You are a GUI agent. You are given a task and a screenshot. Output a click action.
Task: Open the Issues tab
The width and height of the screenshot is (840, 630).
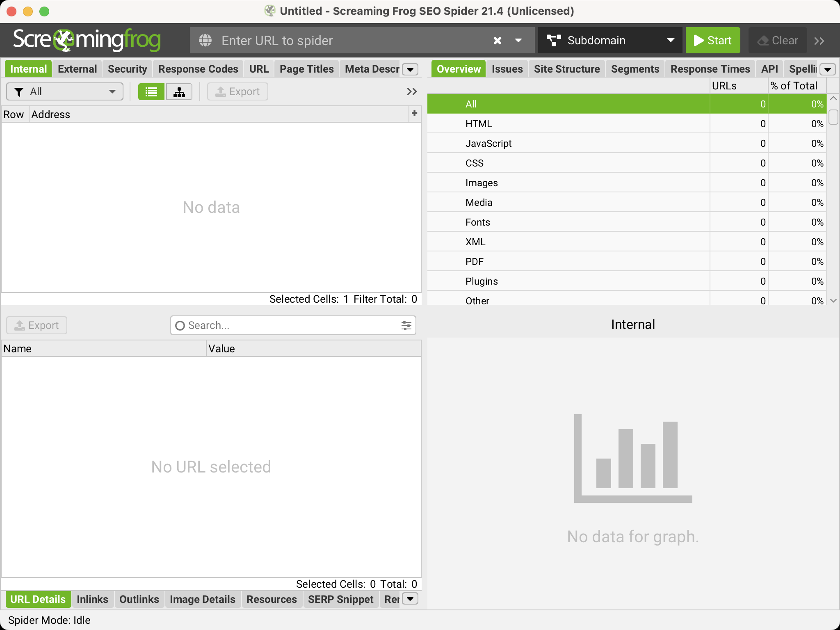point(507,69)
